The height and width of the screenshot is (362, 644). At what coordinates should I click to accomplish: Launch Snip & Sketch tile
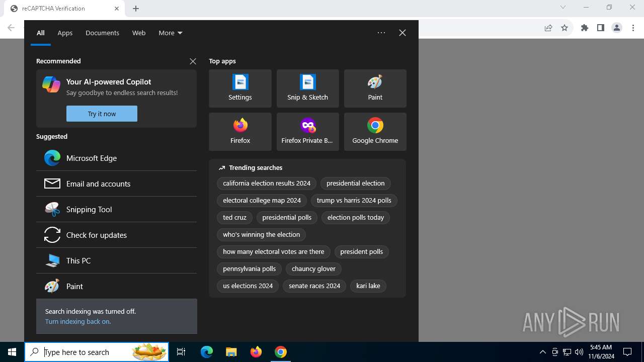click(307, 88)
